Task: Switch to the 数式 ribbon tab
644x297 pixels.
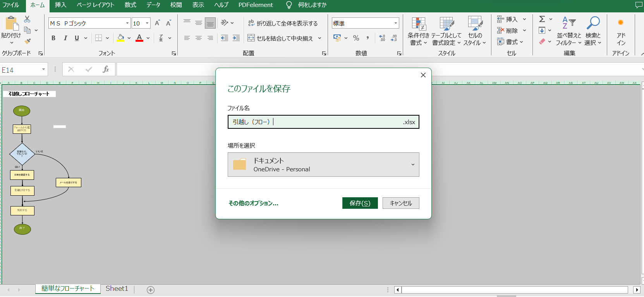Action: 130,5
